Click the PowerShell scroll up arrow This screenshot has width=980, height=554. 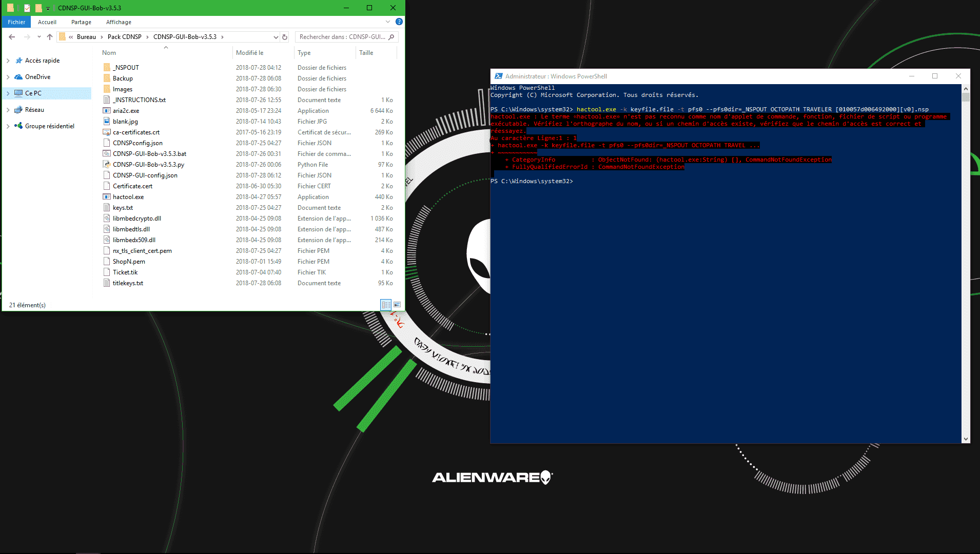click(966, 88)
